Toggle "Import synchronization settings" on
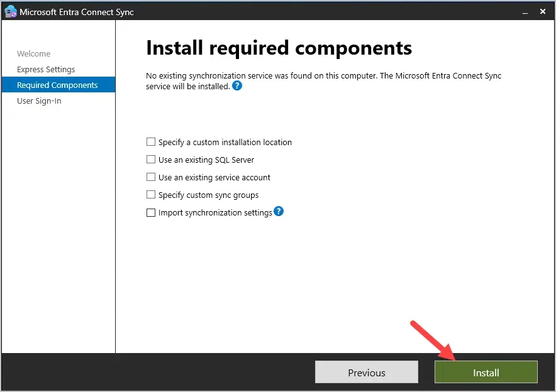 150,212
